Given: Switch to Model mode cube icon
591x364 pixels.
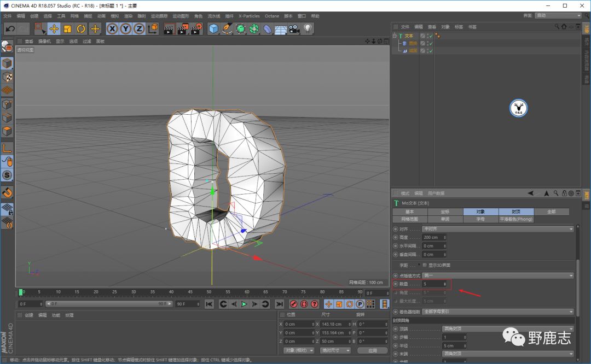Looking at the screenshot, I should click(7, 63).
